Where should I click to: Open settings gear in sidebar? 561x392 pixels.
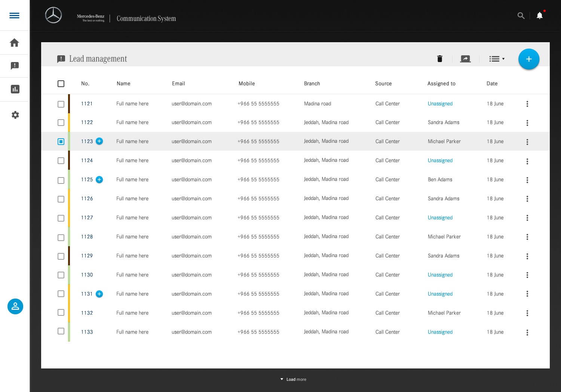pyautogui.click(x=15, y=115)
